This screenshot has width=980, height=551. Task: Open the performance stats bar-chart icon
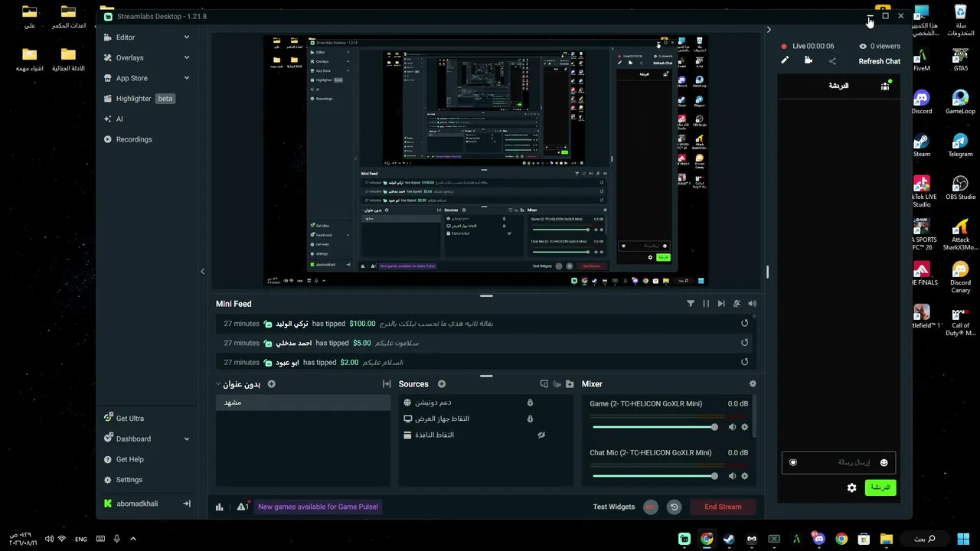click(220, 507)
